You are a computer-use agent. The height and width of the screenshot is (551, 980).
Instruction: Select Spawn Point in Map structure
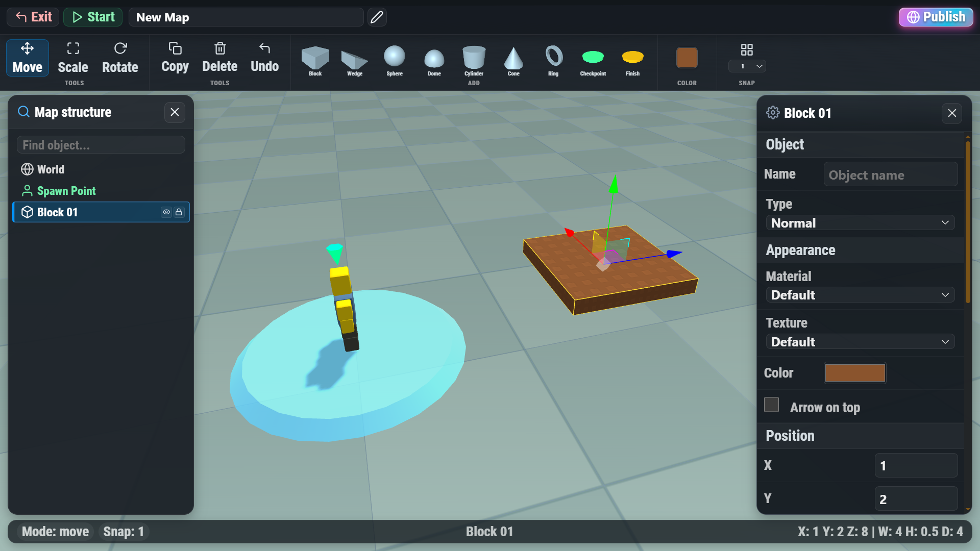66,191
